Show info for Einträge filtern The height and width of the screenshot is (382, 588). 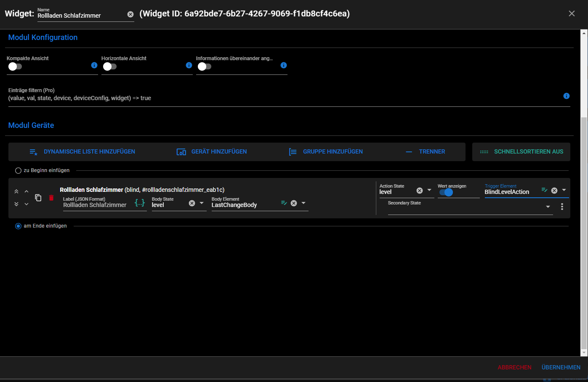567,96
